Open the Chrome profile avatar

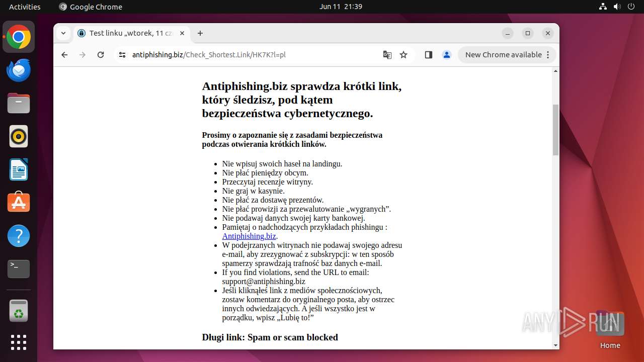(x=447, y=55)
